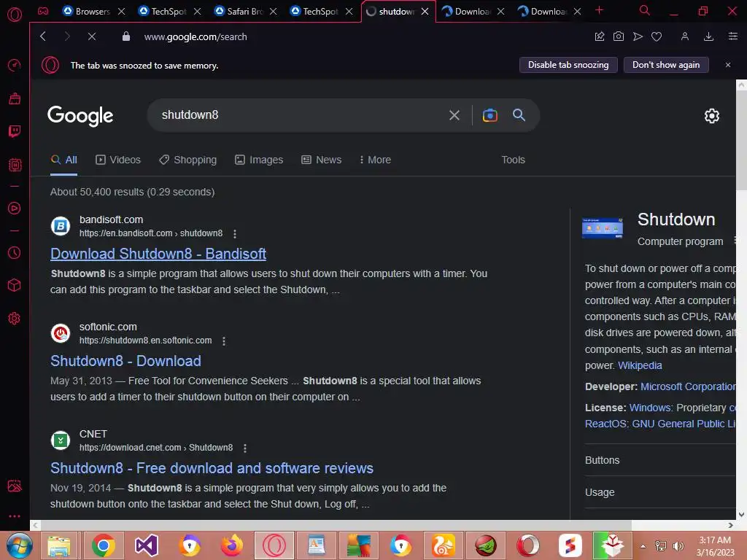Open Twitch in the sidebar

point(15,131)
